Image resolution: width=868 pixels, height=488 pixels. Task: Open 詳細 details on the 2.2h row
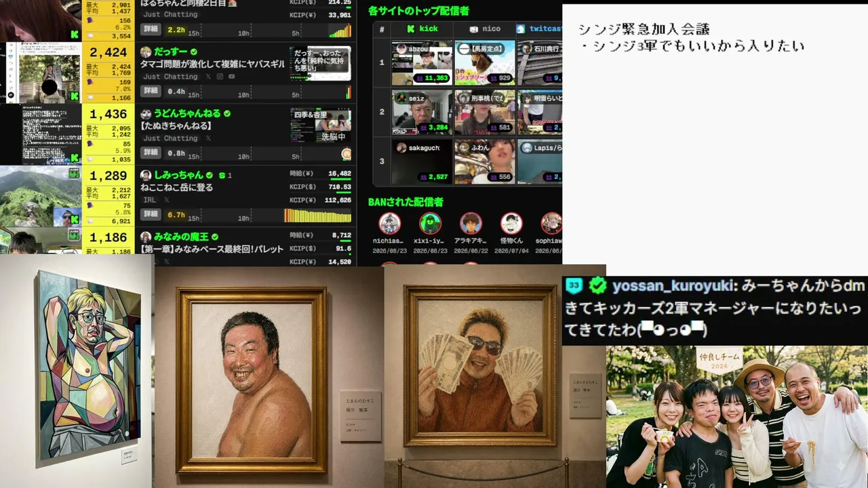151,29
